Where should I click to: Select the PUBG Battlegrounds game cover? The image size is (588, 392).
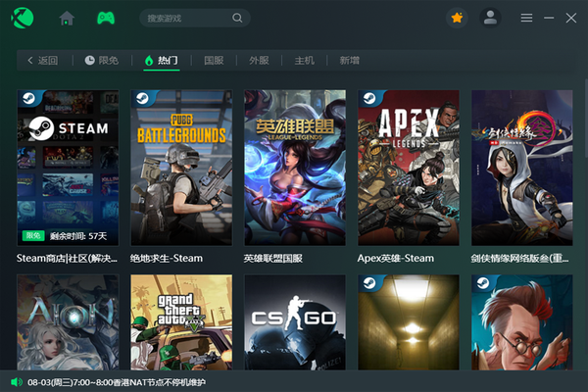click(181, 168)
